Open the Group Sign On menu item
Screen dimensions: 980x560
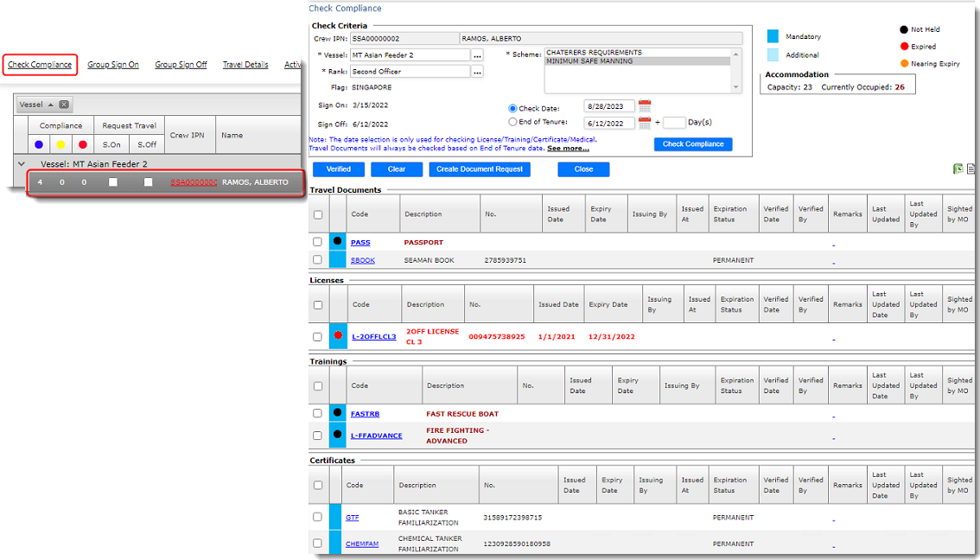click(x=112, y=65)
